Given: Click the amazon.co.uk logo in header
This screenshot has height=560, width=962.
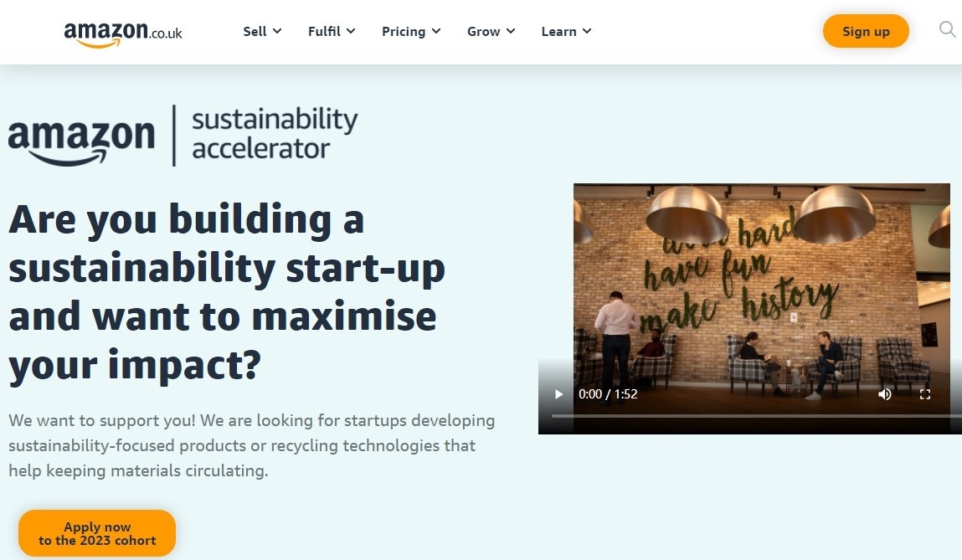Looking at the screenshot, I should tap(123, 33).
